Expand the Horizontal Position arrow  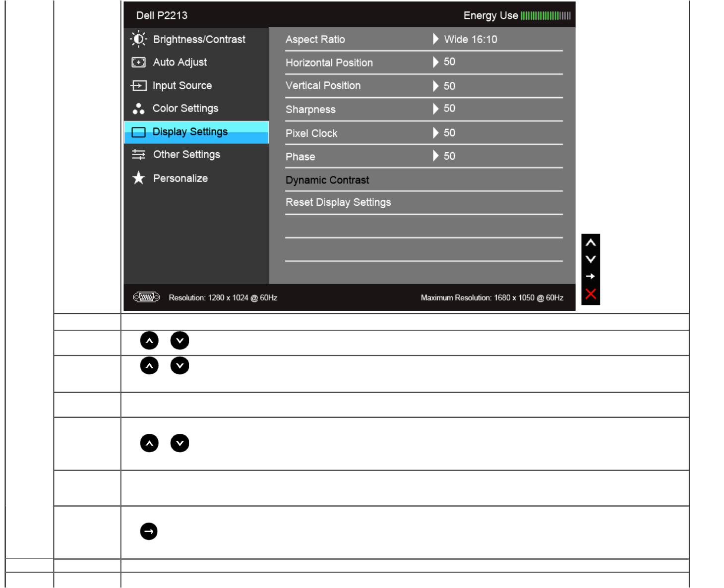pos(435,62)
